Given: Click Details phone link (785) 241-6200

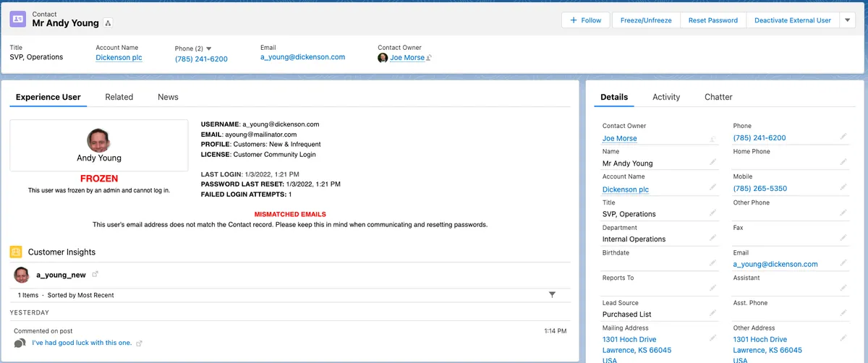Looking at the screenshot, I should point(759,138).
